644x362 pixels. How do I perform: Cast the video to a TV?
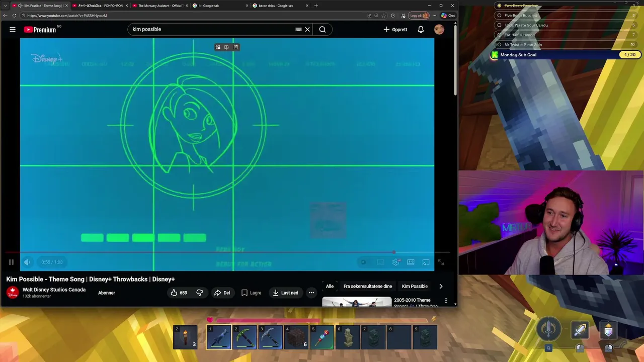[x=426, y=262]
